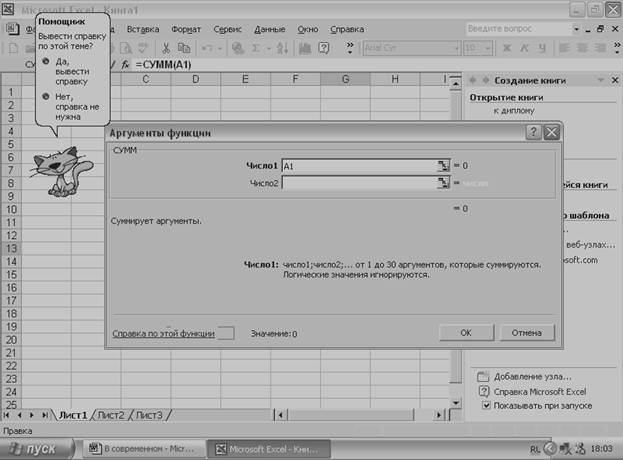Select 'Нет, справка не нужна' option
Viewport: 623px width, 460px height.
(x=71, y=106)
